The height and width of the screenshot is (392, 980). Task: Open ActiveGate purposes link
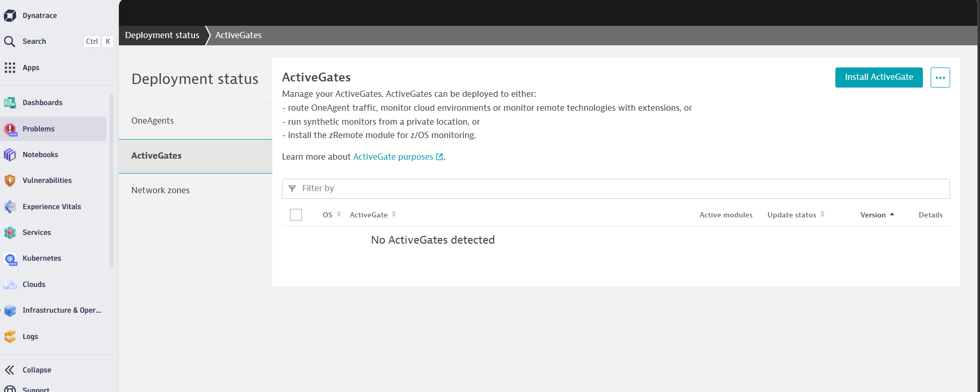(393, 157)
